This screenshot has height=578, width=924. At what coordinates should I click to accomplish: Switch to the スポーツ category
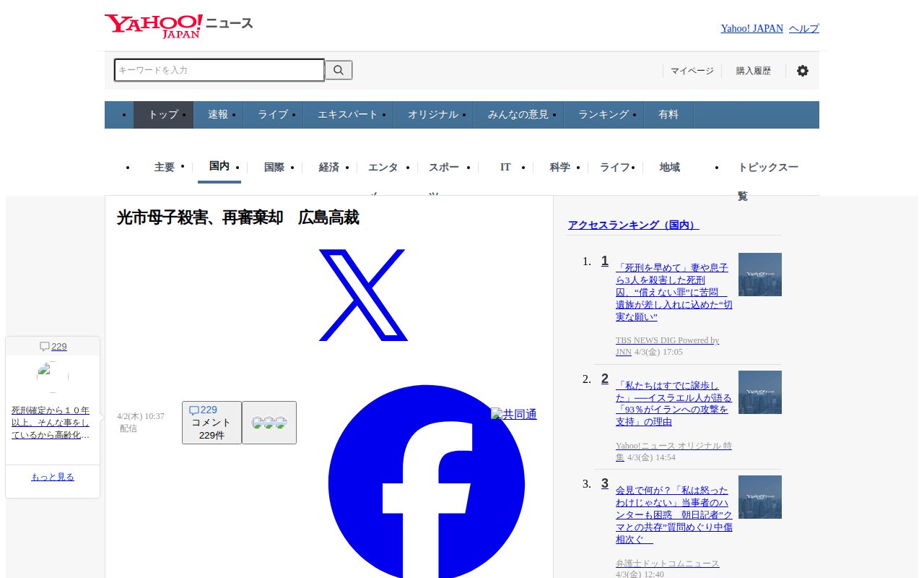coord(444,168)
